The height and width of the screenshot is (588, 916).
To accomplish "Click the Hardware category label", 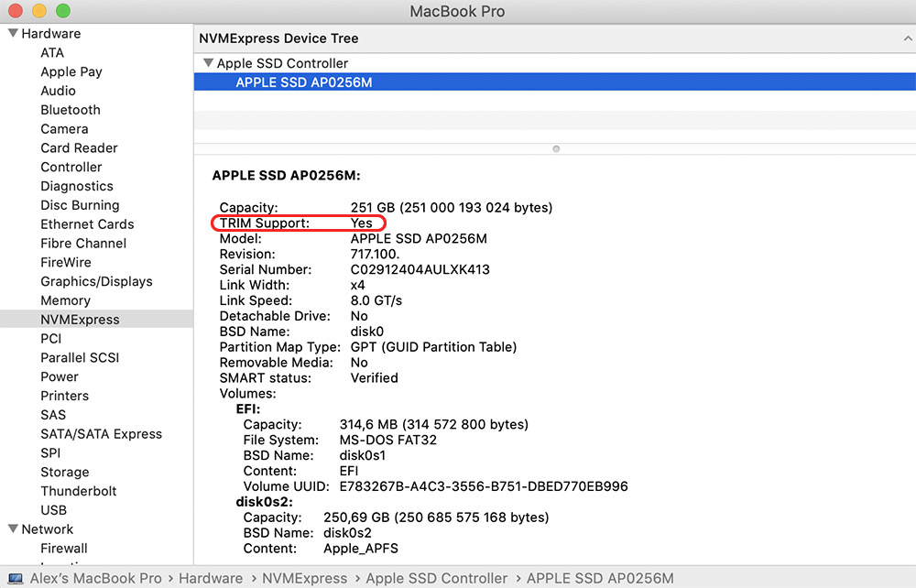I will coord(50,34).
